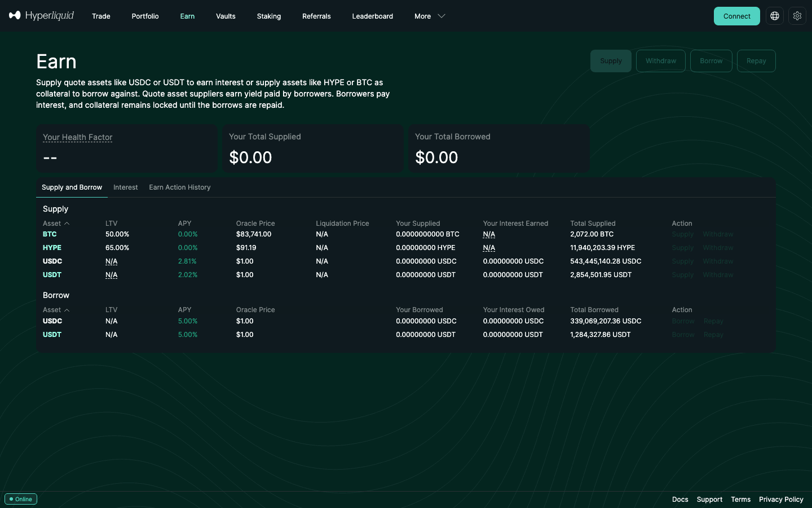Open the Terms link
812x508 pixels.
pos(740,500)
